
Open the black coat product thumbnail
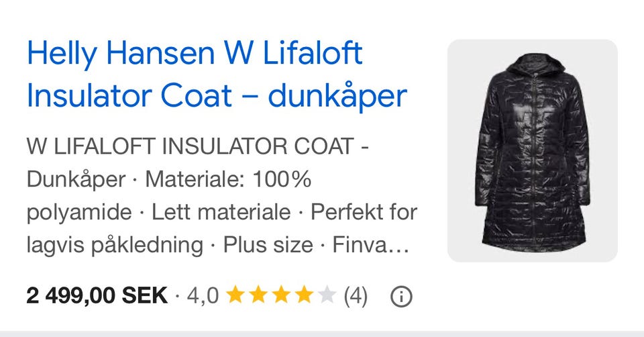coord(532,150)
